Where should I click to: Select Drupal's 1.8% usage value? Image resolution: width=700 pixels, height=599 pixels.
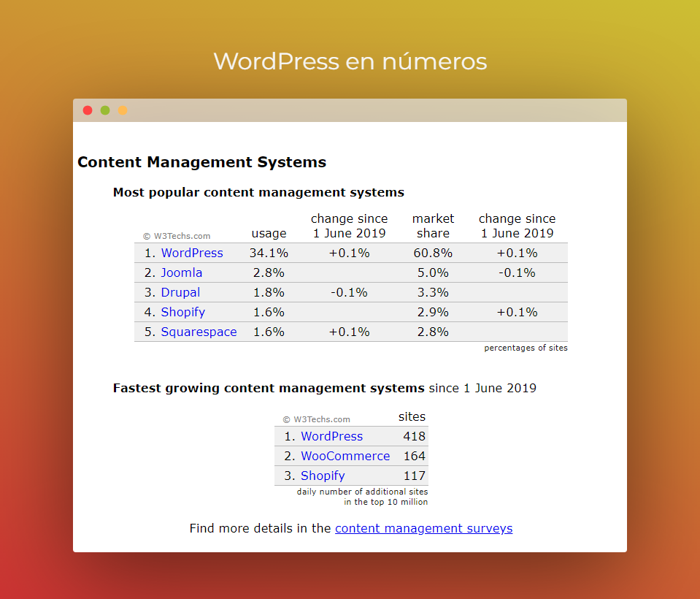click(269, 292)
